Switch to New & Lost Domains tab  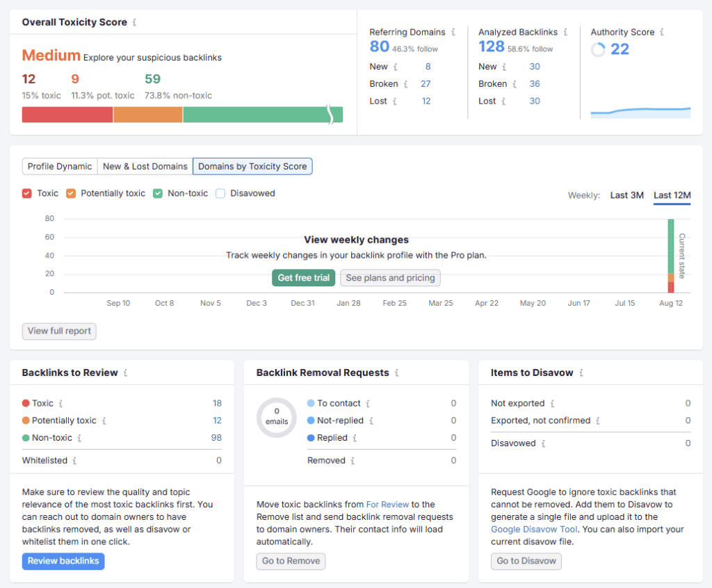pyautogui.click(x=145, y=166)
